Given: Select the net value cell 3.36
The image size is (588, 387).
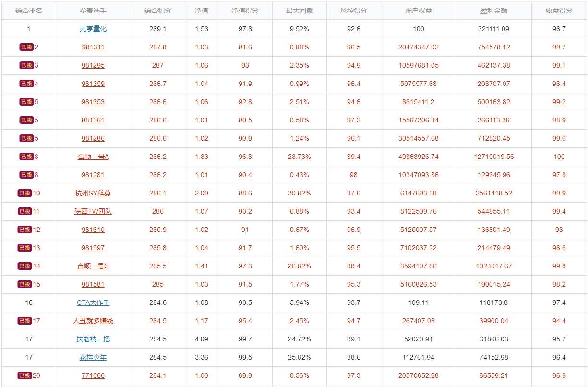Looking at the screenshot, I should (x=202, y=357).
